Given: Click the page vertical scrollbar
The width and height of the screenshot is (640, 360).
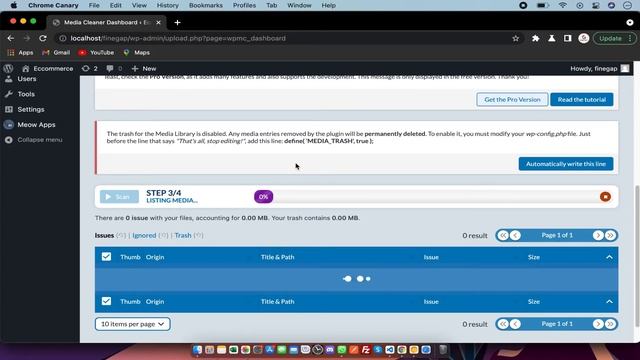Looking at the screenshot, I should 637,256.
